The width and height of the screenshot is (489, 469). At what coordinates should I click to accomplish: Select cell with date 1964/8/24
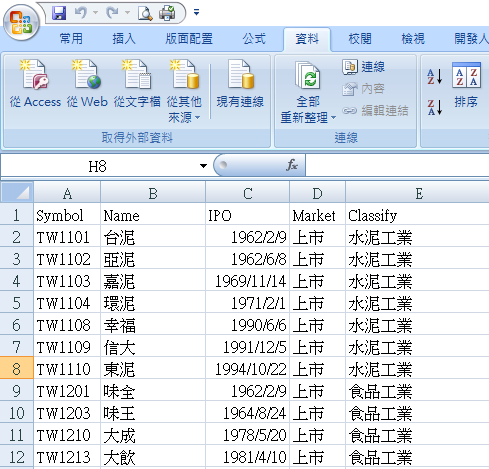[248, 413]
